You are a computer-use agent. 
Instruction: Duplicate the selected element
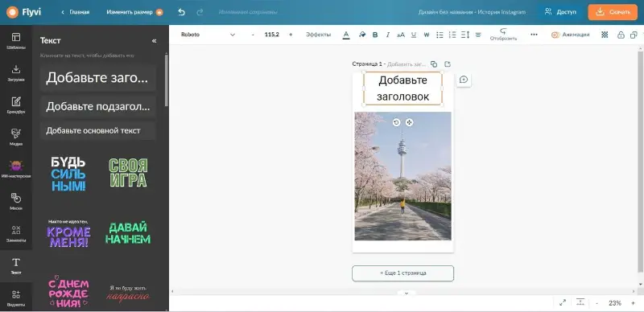[634, 35]
